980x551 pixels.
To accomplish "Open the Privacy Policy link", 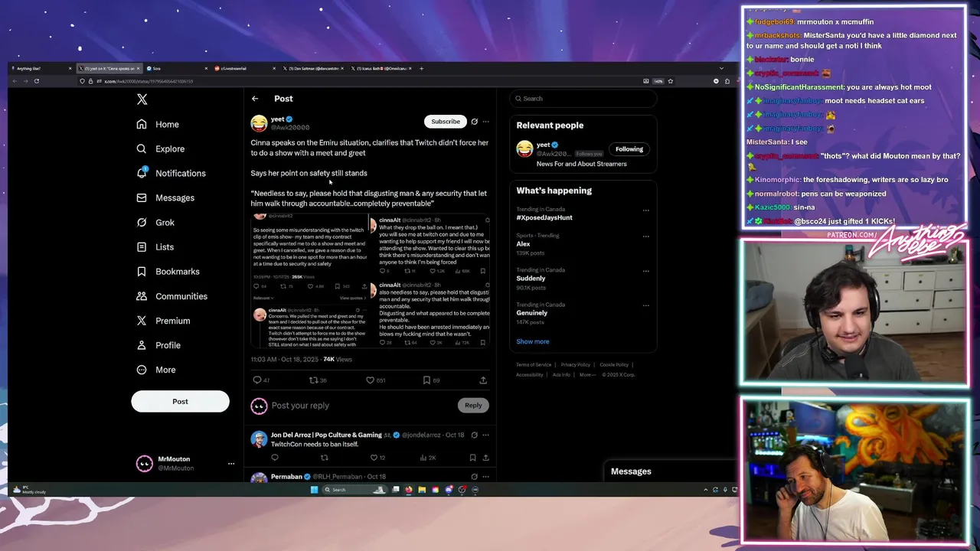I will pos(576,365).
